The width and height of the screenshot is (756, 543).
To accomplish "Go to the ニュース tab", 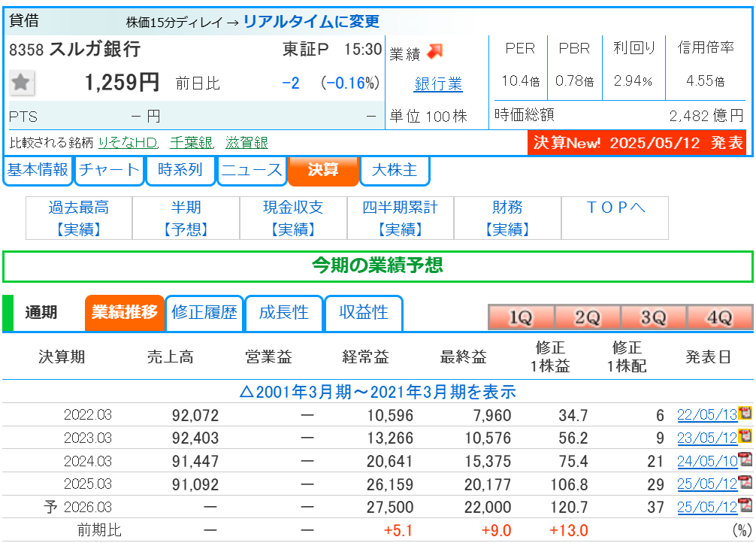I will pyautogui.click(x=252, y=170).
